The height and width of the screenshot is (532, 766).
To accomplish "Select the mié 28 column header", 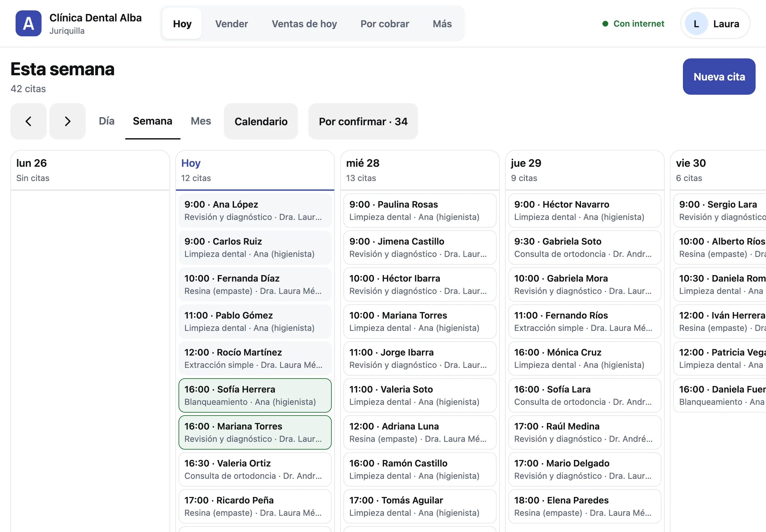I will 420,170.
